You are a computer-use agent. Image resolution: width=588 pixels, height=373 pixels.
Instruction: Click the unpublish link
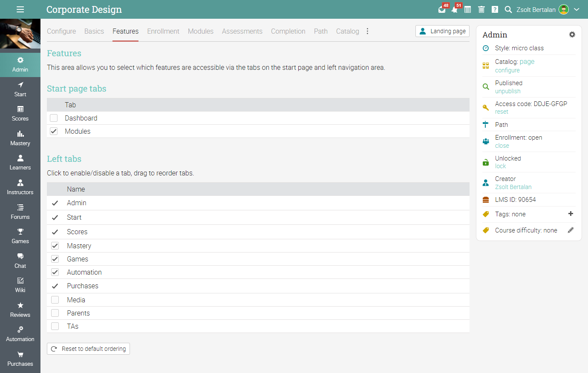coord(508,91)
